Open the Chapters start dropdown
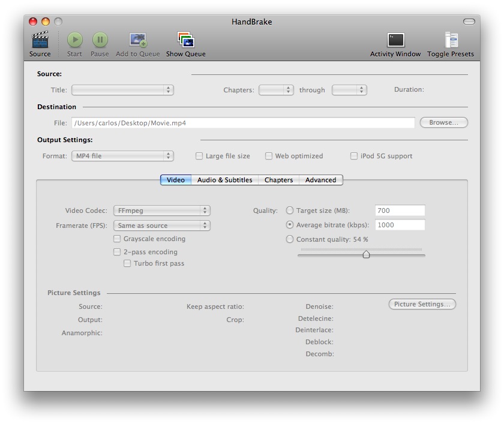The height and width of the screenshot is (424, 504). click(x=276, y=90)
